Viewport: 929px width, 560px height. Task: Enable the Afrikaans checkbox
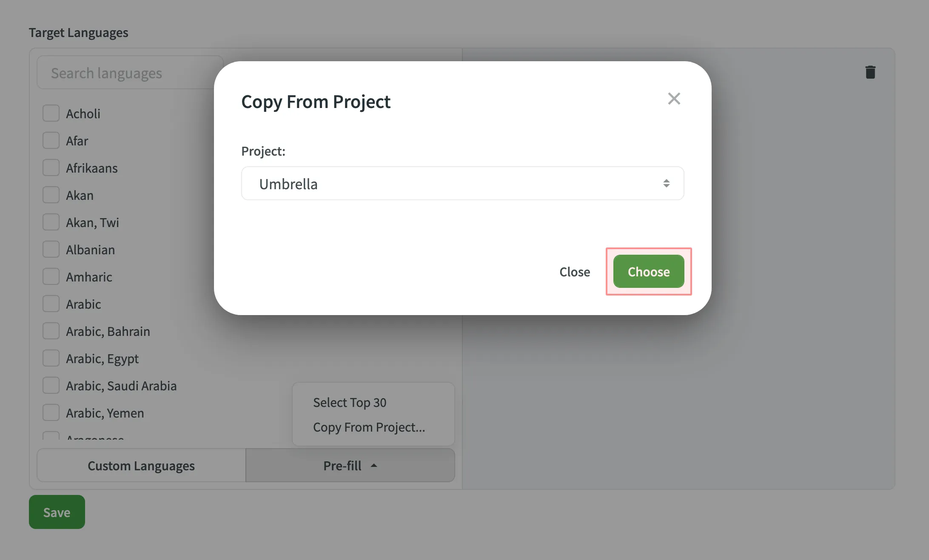51,167
